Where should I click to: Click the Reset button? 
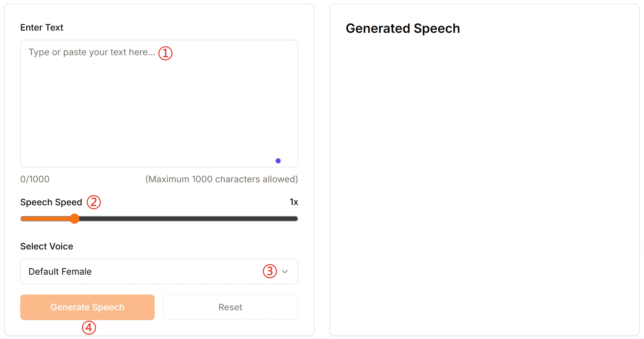[230, 307]
